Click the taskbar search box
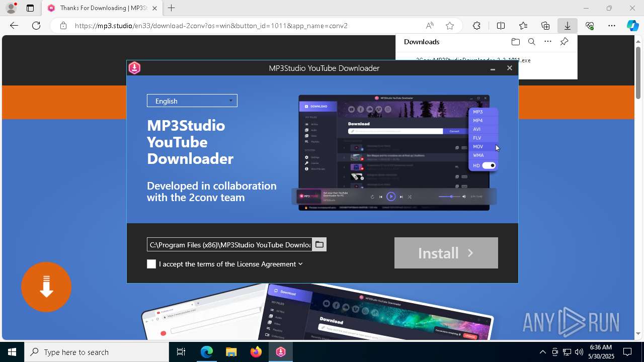The width and height of the screenshot is (644, 362). pyautogui.click(x=97, y=352)
